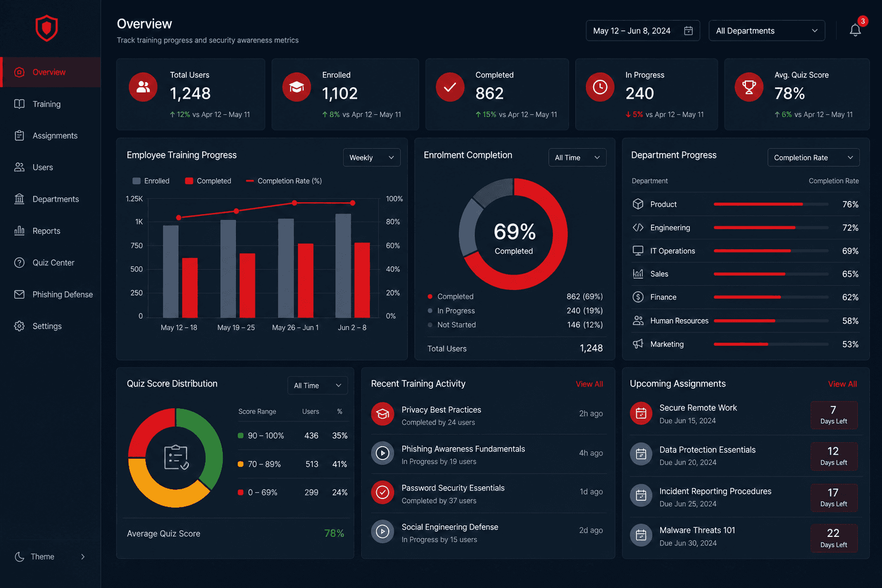Click the Avg. Quiz Score trophy icon
This screenshot has width=882, height=588.
(749, 87)
